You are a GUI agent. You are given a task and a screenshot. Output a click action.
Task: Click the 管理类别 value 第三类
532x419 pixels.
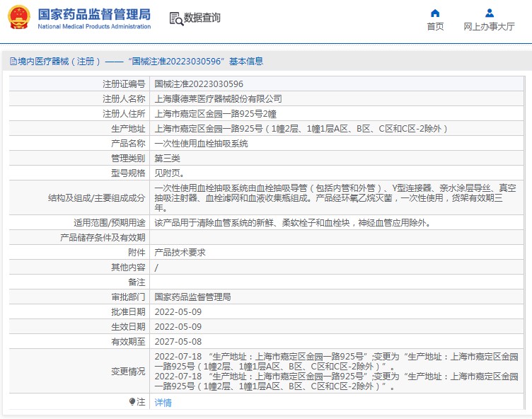(x=167, y=159)
